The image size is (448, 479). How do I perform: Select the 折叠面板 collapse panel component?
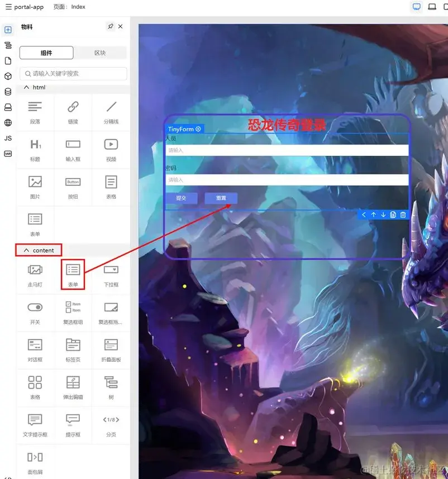point(111,351)
